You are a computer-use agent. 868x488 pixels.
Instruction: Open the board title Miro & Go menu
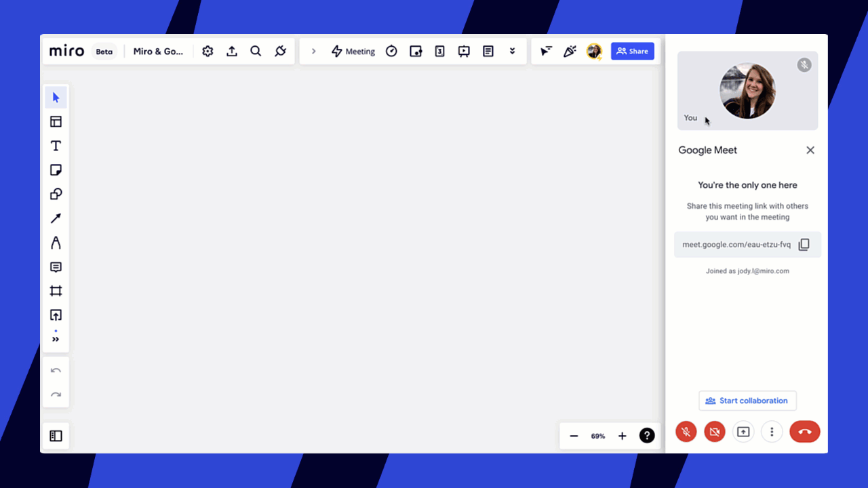point(159,51)
